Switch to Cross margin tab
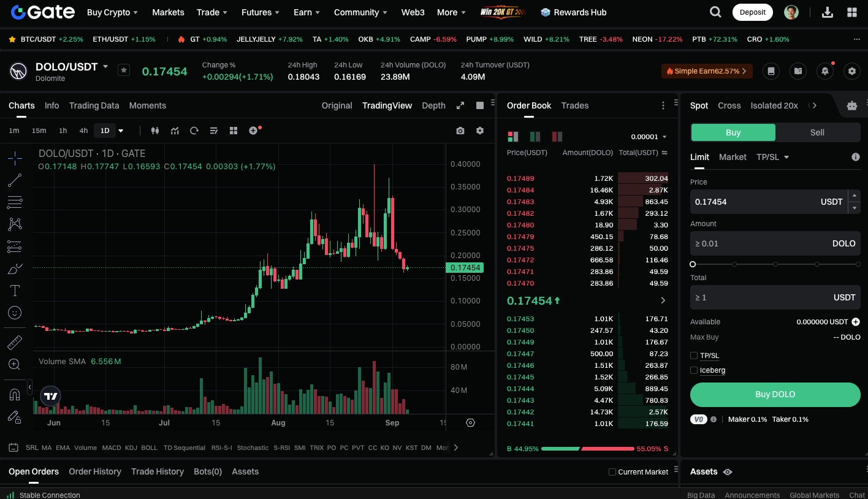Image resolution: width=868 pixels, height=499 pixels. [x=729, y=105]
